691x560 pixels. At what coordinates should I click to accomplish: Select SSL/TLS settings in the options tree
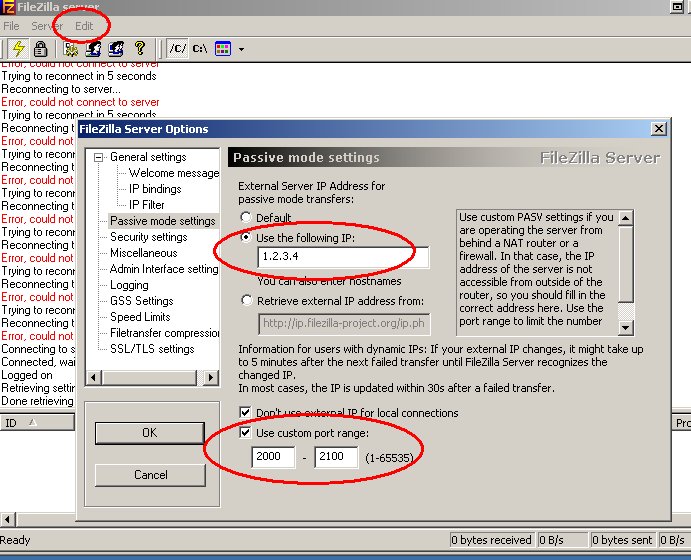pos(152,349)
